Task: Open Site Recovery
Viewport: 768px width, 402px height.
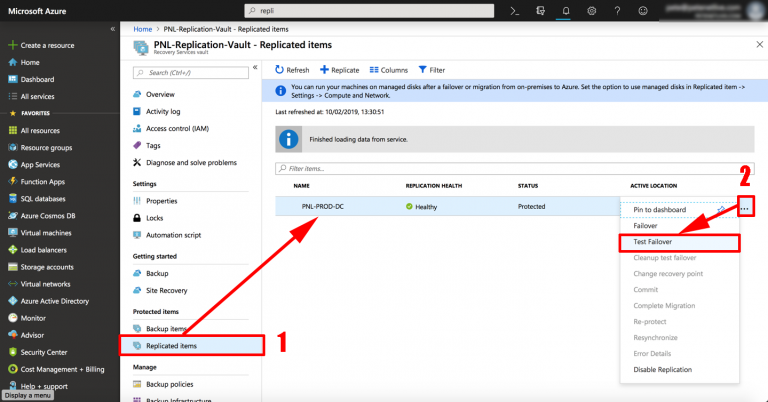Action: click(160, 290)
